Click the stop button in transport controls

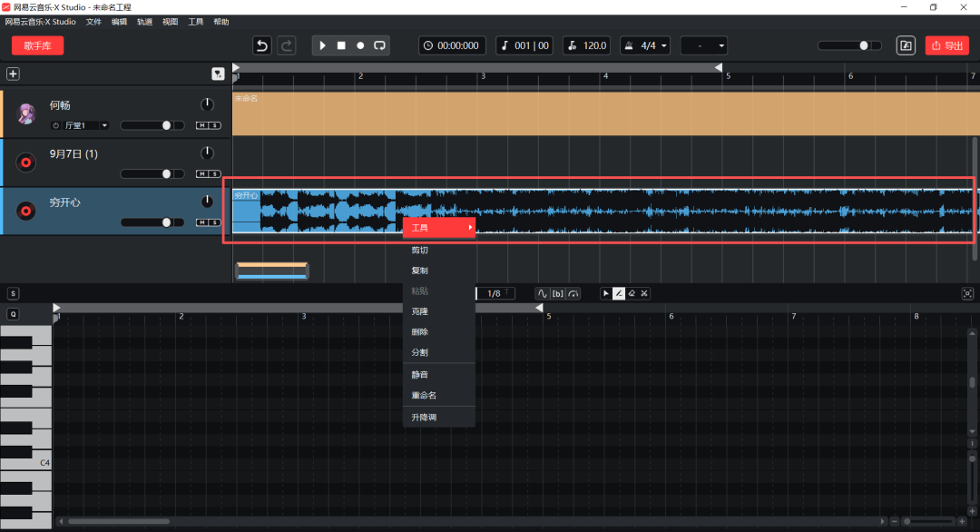coord(341,45)
